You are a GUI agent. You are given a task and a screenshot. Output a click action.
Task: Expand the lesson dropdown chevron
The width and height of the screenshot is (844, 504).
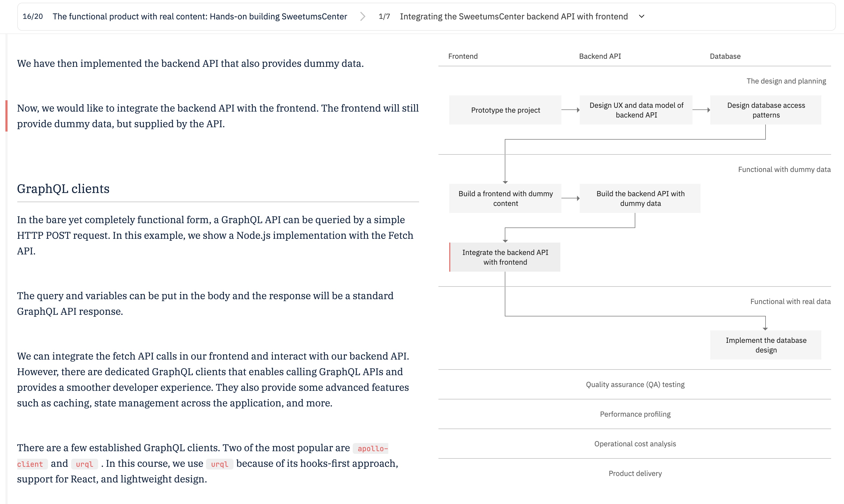pyautogui.click(x=641, y=16)
